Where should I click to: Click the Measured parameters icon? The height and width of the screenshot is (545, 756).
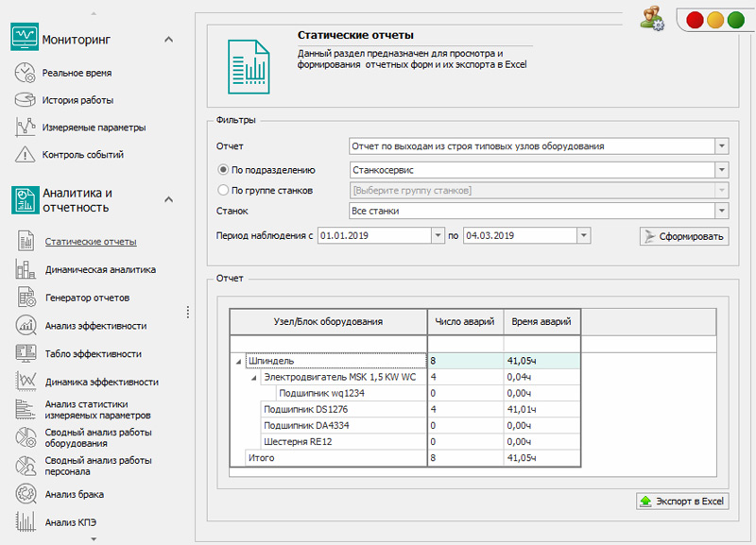click(x=26, y=128)
